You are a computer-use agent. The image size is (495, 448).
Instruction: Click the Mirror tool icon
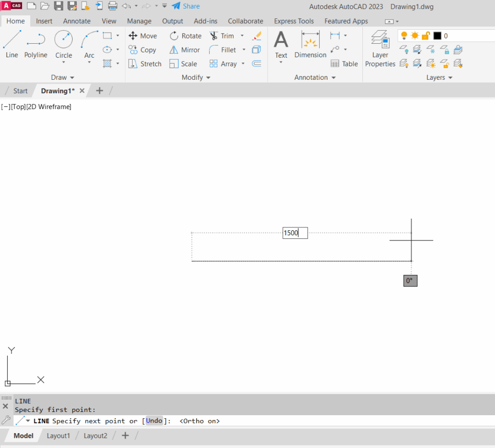tap(174, 50)
